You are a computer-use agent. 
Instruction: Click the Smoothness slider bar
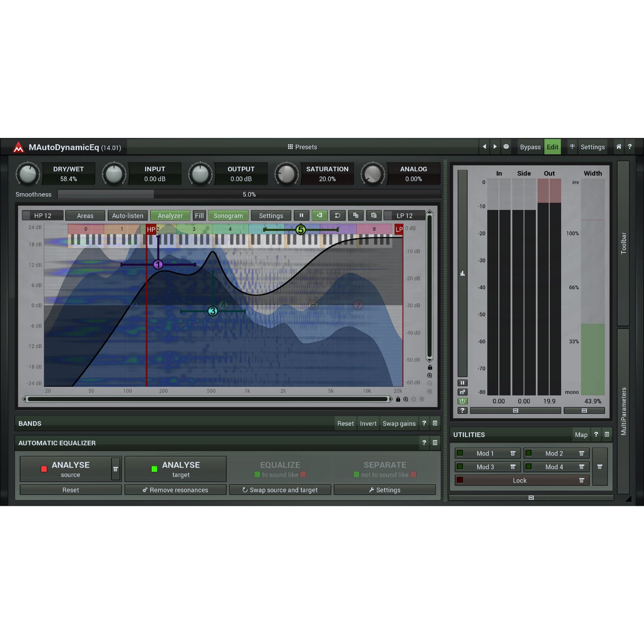[x=249, y=194]
